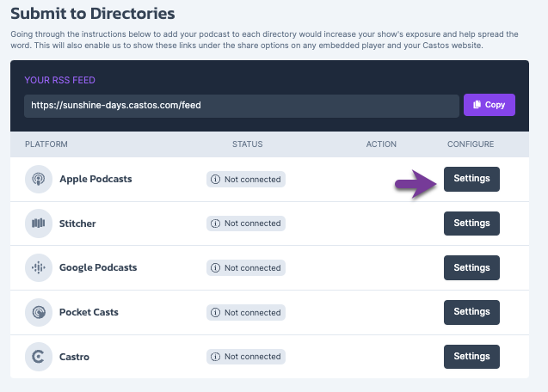Open Settings for Google Podcasts
This screenshot has width=548, height=392.
point(471,267)
